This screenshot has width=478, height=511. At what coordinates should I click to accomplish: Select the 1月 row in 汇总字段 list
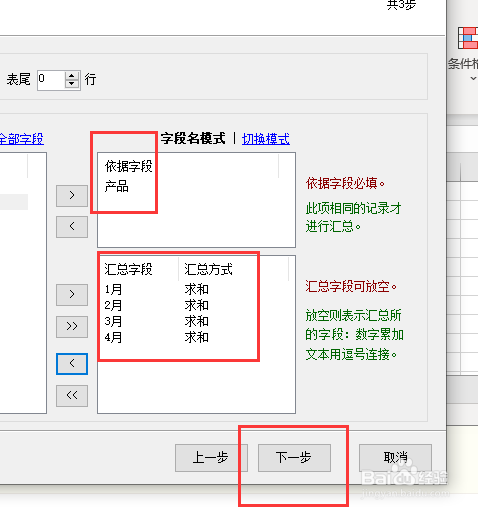[113, 289]
